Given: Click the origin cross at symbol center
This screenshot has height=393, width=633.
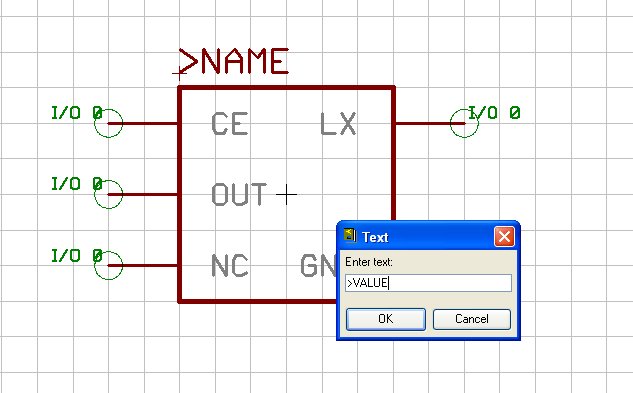Looking at the screenshot, I should [x=286, y=194].
